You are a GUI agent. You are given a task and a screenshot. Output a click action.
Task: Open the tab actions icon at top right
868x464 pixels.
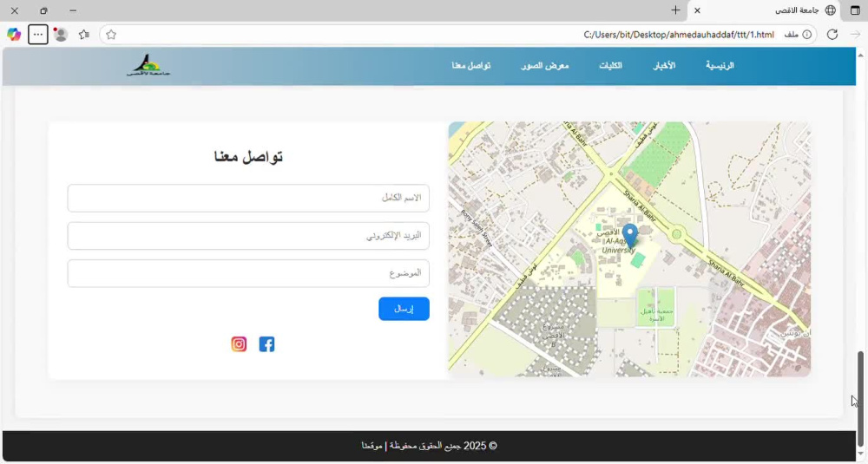pos(855,10)
